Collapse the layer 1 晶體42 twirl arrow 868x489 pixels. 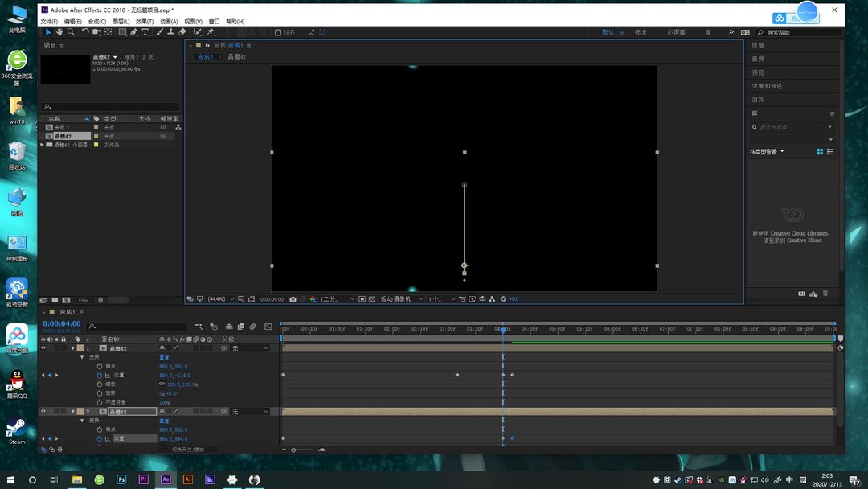coord(73,348)
